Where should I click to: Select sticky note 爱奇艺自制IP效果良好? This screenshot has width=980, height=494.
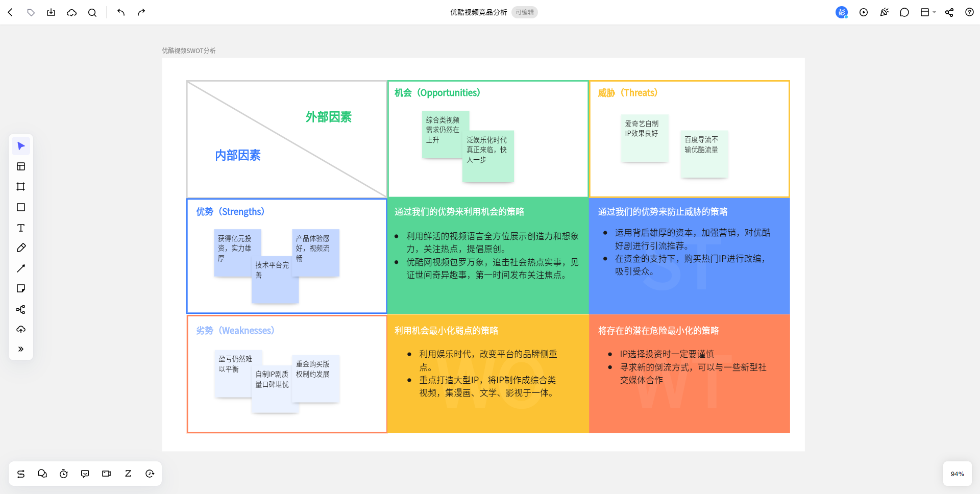coord(645,138)
